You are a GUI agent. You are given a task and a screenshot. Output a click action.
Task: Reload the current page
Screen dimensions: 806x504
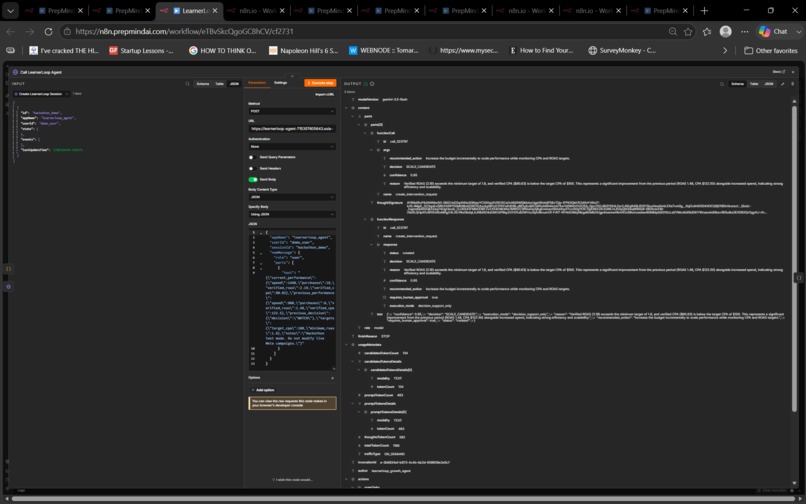(48, 31)
